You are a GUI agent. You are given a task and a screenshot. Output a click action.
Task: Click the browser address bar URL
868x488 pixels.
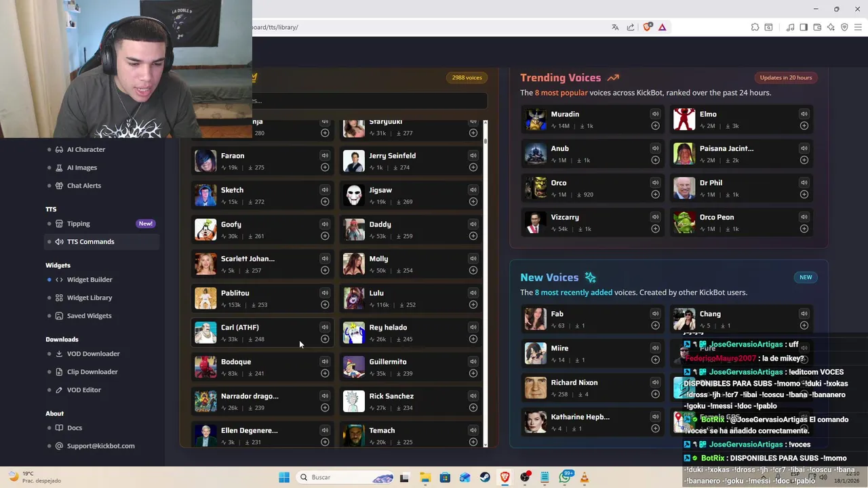(x=275, y=27)
